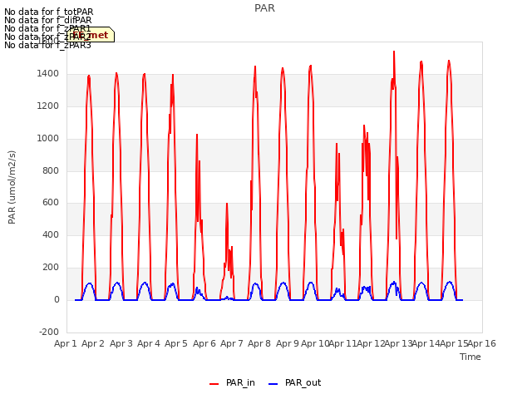
Task: Click the 800 y-axis tick label
Action: coord(51,170)
